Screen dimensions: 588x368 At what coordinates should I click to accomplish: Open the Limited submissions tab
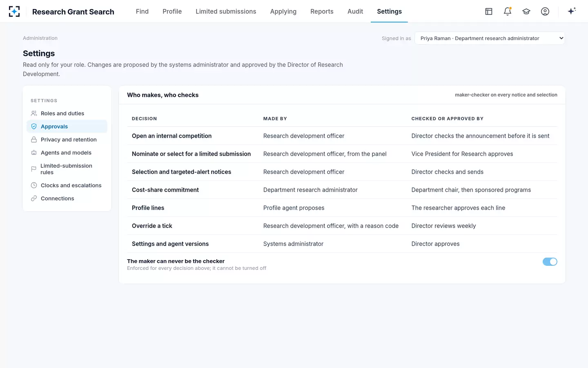click(226, 11)
